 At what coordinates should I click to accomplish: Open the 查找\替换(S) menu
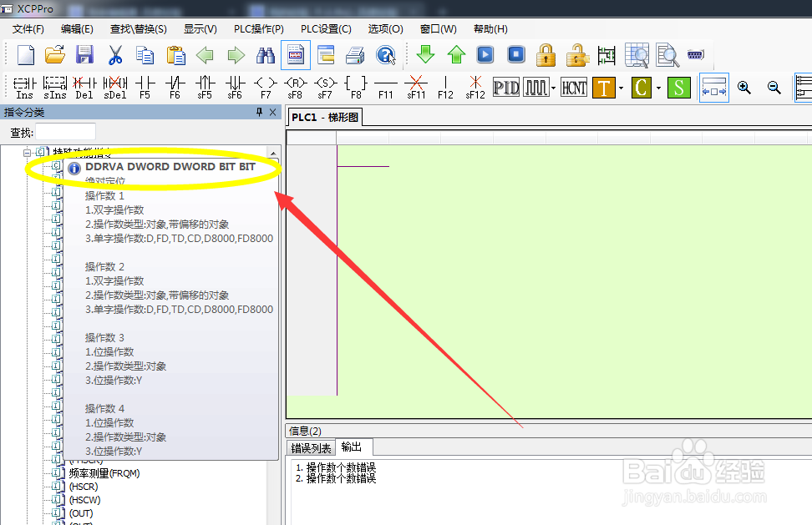(139, 29)
